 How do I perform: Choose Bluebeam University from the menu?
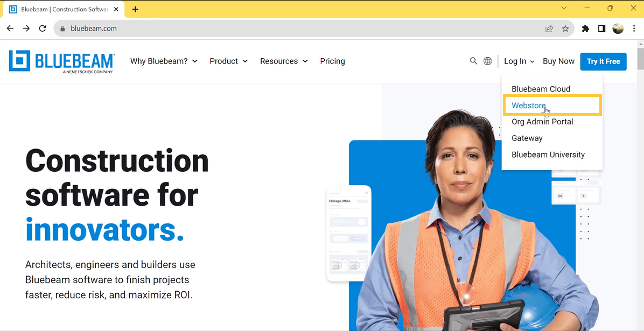[x=548, y=154]
